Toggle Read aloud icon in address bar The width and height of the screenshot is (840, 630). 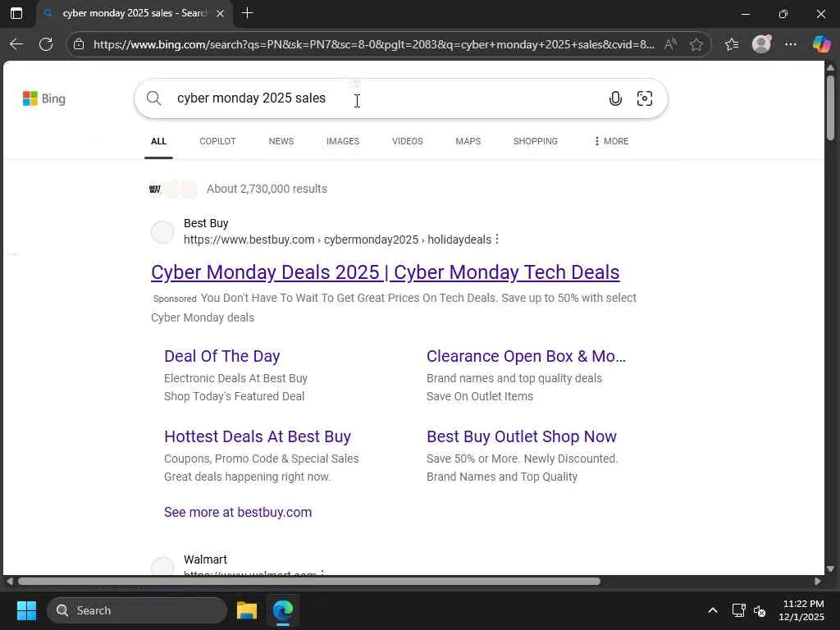[669, 44]
